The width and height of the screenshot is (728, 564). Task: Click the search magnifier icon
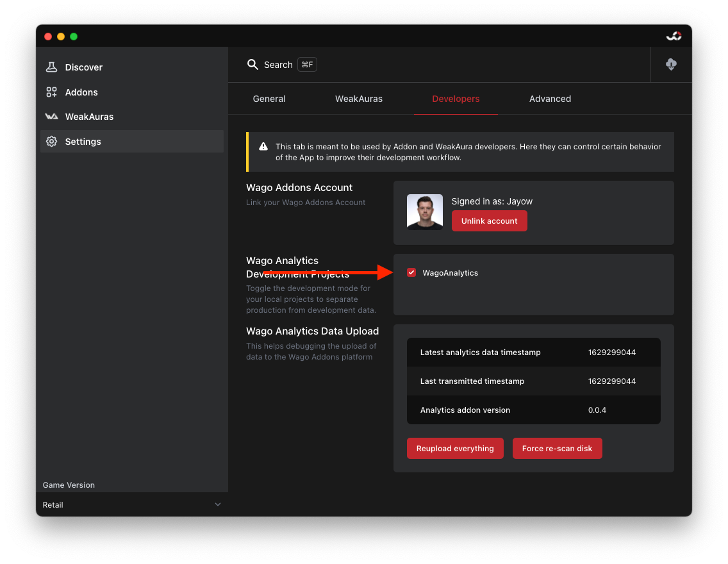click(253, 65)
